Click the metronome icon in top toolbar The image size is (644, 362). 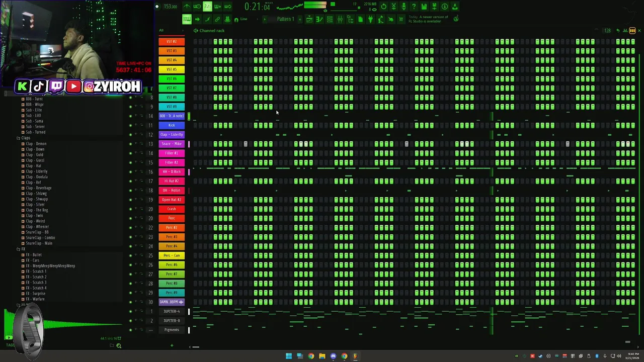pos(187,7)
